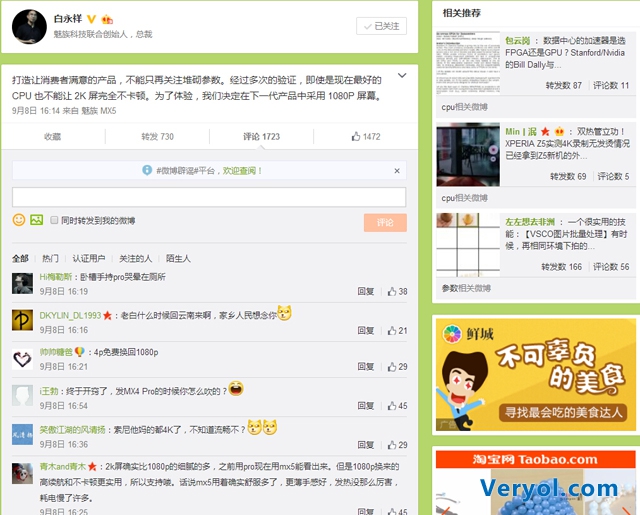Select the 关注的人 comments filter
Image resolution: width=640 pixels, height=515 pixels.
tap(136, 258)
